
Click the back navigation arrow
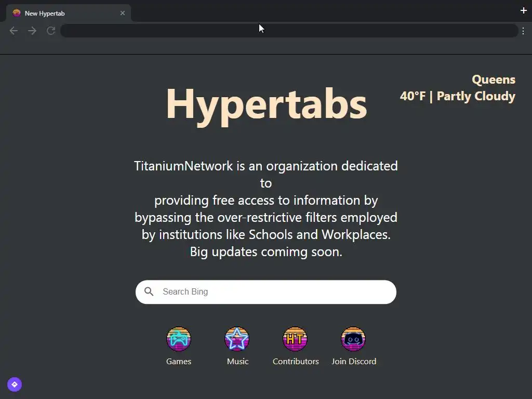(14, 31)
